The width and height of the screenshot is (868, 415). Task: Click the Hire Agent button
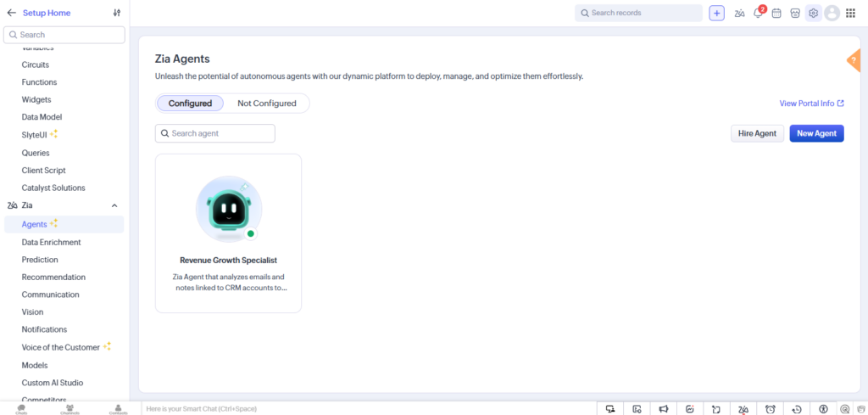pos(757,133)
